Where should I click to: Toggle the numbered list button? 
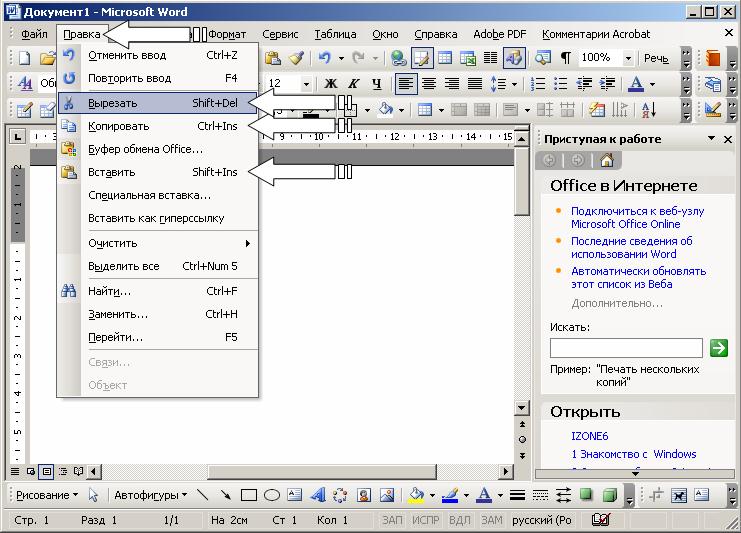pyautogui.click(x=538, y=84)
